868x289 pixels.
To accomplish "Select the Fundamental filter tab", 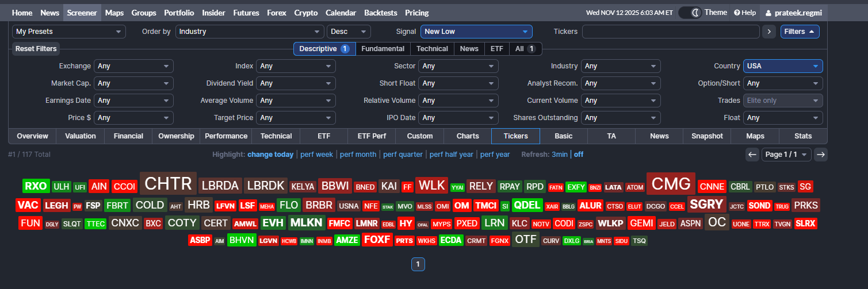I will [x=383, y=49].
